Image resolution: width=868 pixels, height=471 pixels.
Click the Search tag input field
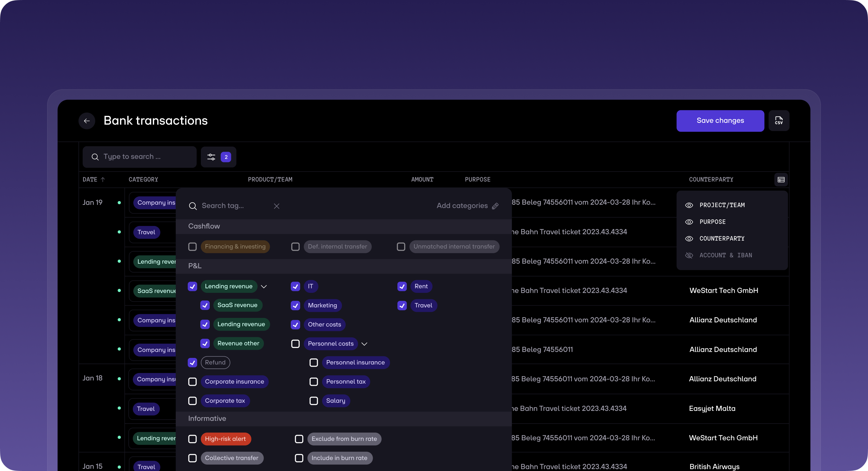(x=232, y=206)
